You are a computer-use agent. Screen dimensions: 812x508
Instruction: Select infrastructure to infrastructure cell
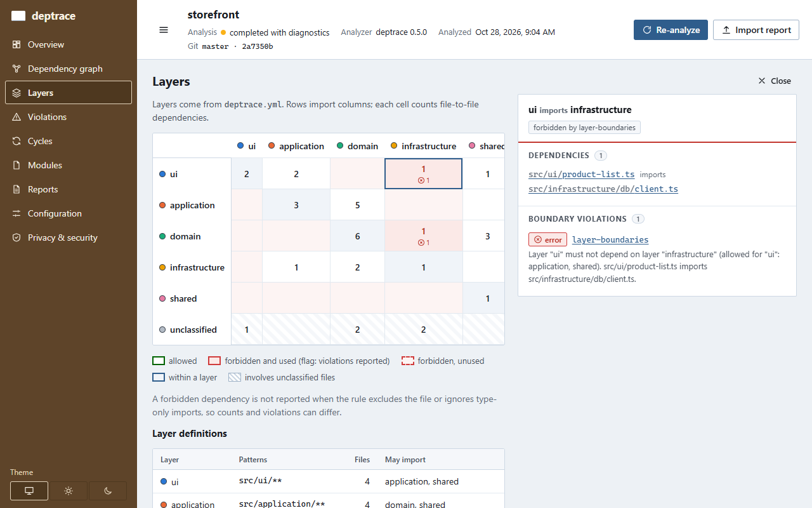pos(424,267)
